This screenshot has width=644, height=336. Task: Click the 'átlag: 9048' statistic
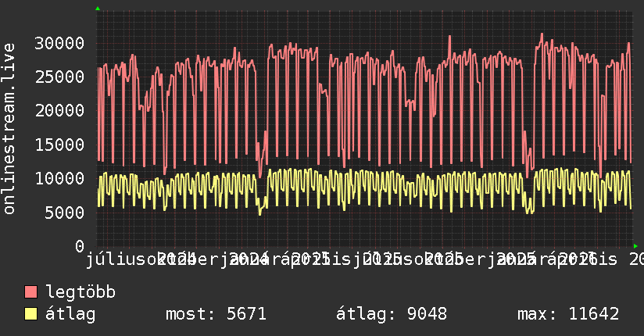pyautogui.click(x=392, y=314)
